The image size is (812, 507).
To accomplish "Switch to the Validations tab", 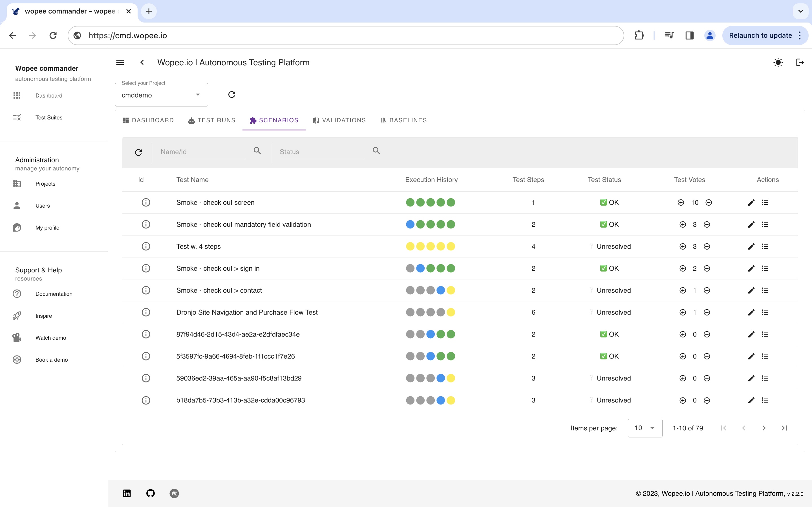I will pyautogui.click(x=339, y=120).
